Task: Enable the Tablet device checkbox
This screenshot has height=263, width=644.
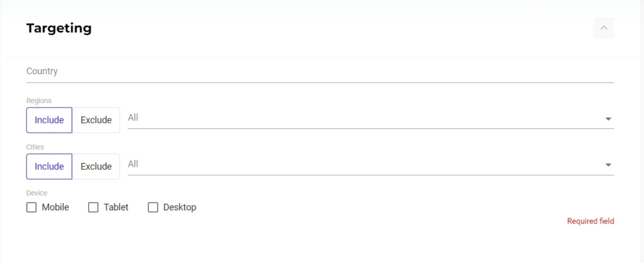Action: (x=93, y=207)
